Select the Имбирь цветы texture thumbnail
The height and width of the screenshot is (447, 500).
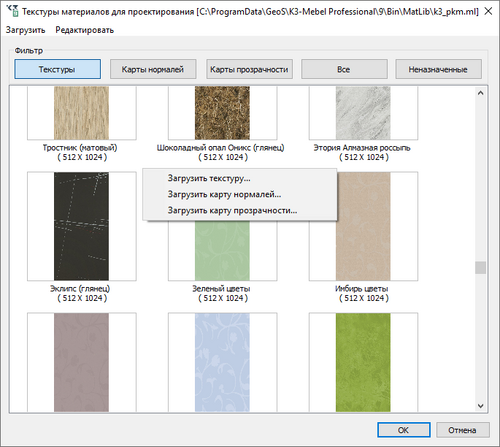tap(363, 226)
